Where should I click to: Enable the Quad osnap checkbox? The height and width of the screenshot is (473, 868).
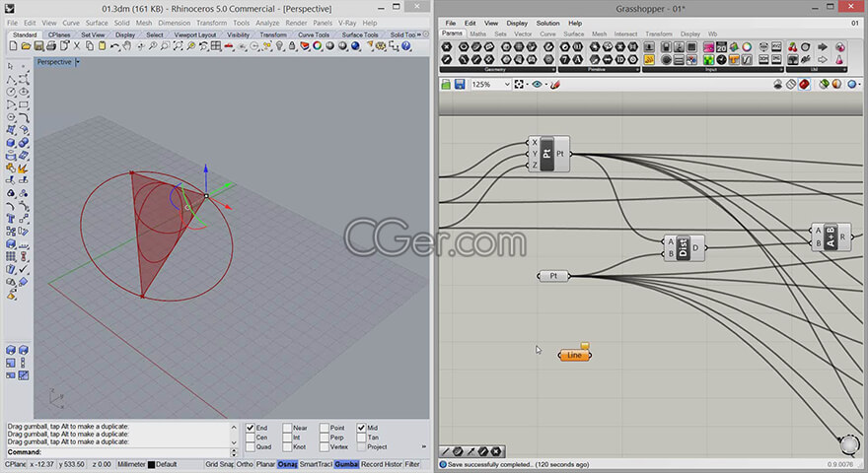[x=251, y=446]
